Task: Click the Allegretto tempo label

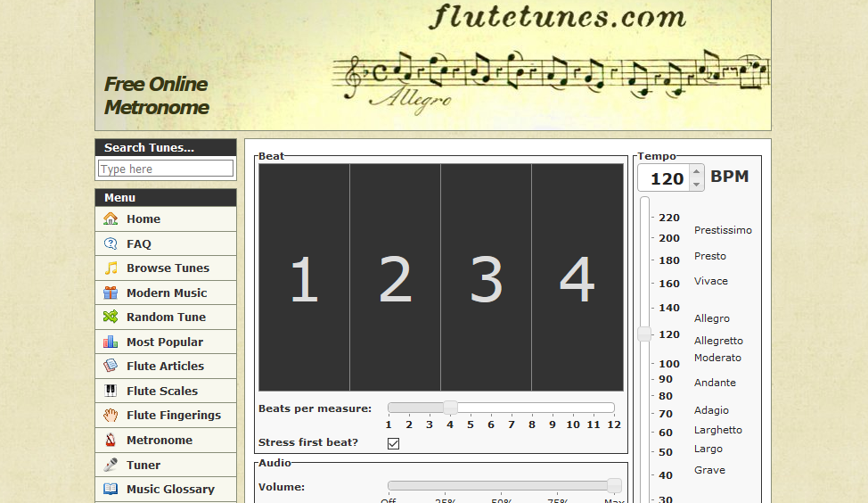Action: click(x=718, y=341)
